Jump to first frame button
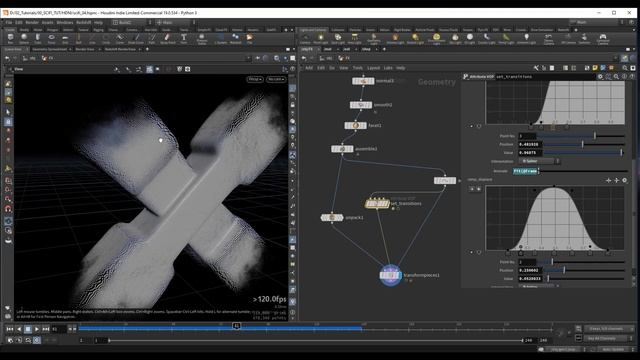This screenshot has height=360, width=640. click(10, 329)
